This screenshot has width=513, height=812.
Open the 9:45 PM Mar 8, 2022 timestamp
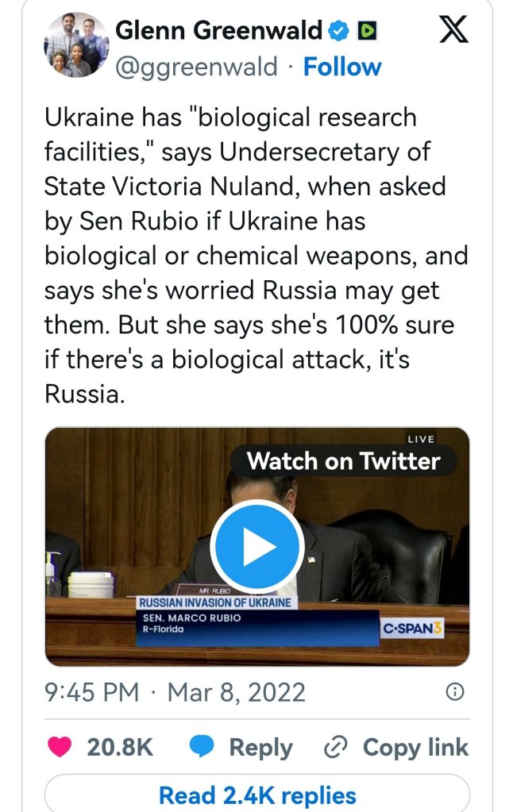pyautogui.click(x=175, y=692)
